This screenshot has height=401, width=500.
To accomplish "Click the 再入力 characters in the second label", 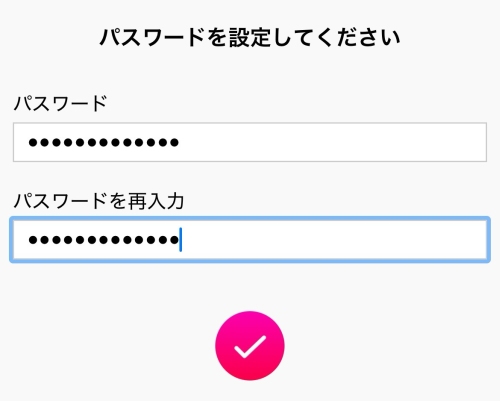I will point(156,201).
